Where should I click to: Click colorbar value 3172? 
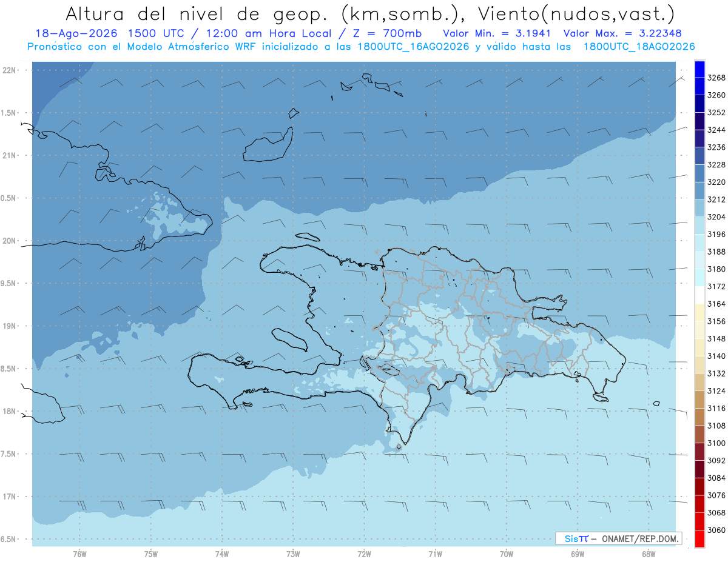point(716,286)
